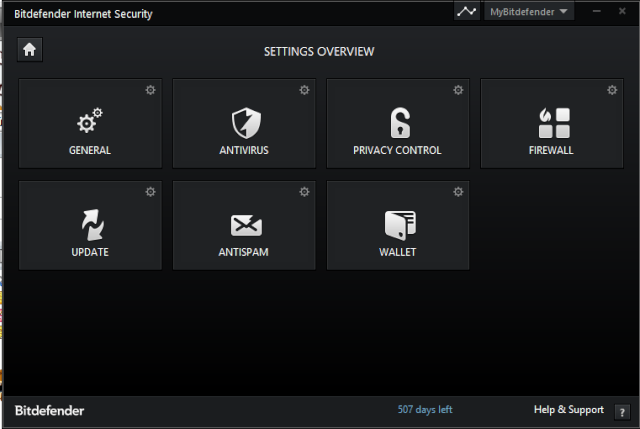
Task: Open the Antivirus shield icon
Action: (246, 123)
